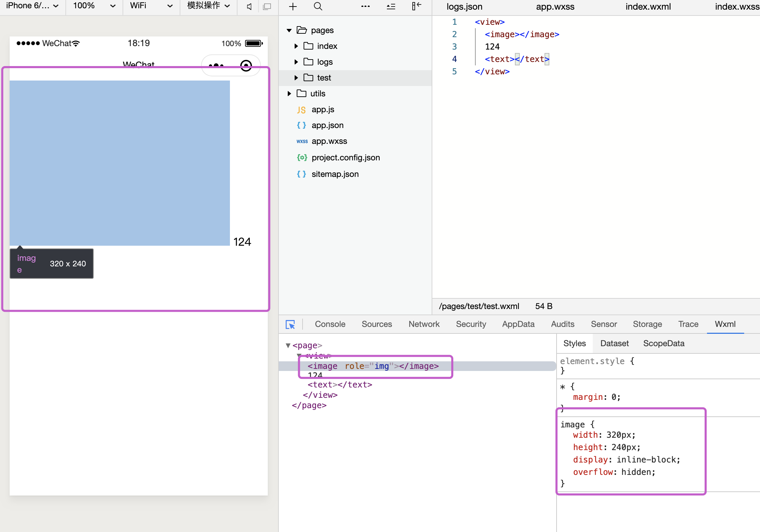
Task: Open the Sources devtools tab
Action: pos(377,324)
